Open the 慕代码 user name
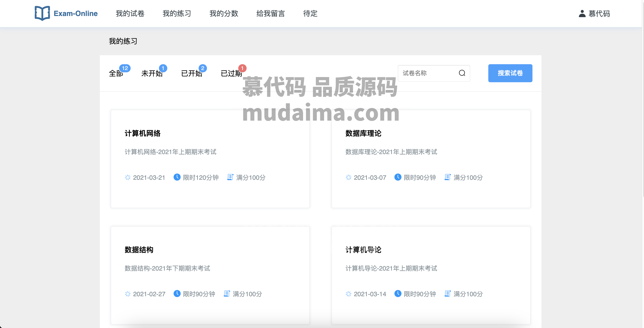This screenshot has width=644, height=328. pos(599,14)
